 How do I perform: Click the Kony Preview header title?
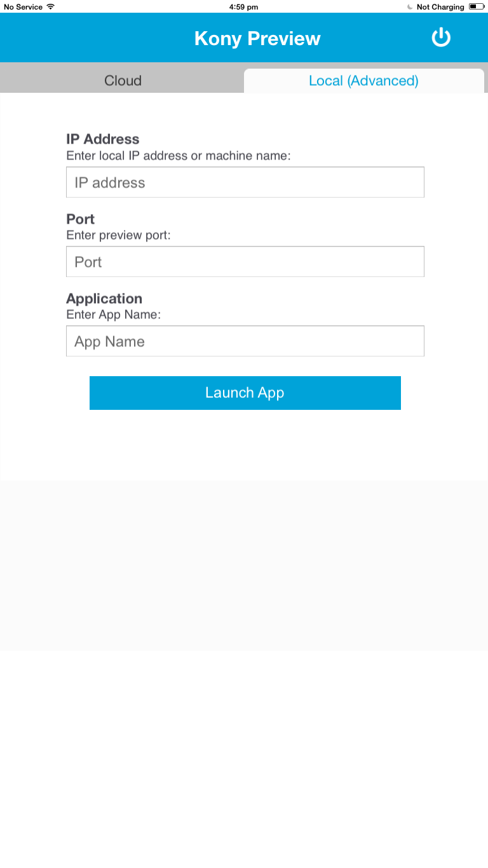tap(257, 39)
